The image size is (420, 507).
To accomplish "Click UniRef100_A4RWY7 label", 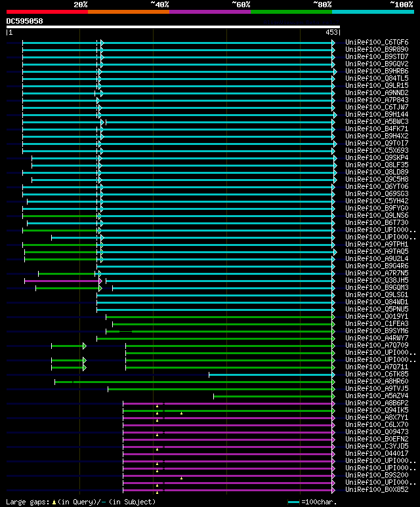I will [377, 338].
